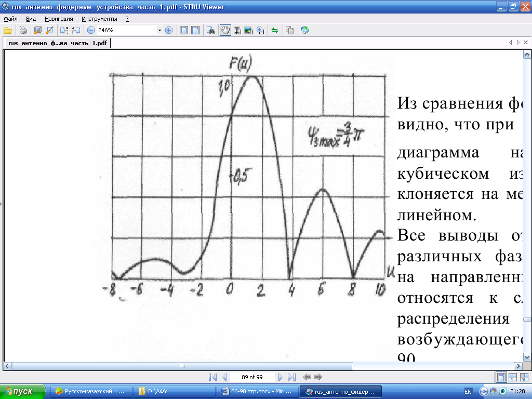The image size is (532, 399).
Task: Open the пуск Start menu
Action: point(22,392)
